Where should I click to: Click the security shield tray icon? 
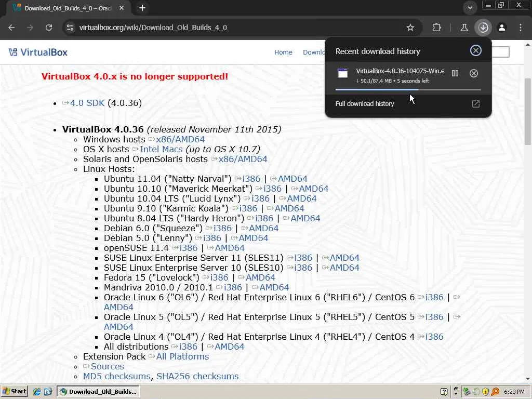[x=486, y=392]
